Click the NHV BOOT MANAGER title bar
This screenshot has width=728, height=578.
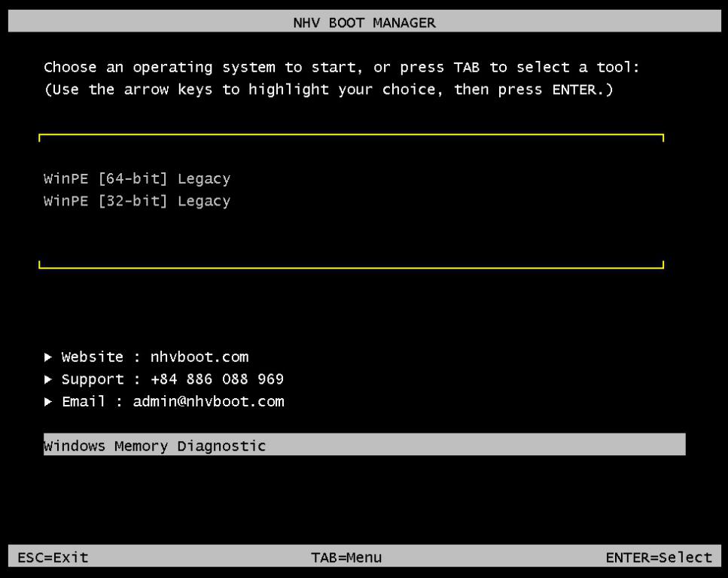[x=364, y=23]
